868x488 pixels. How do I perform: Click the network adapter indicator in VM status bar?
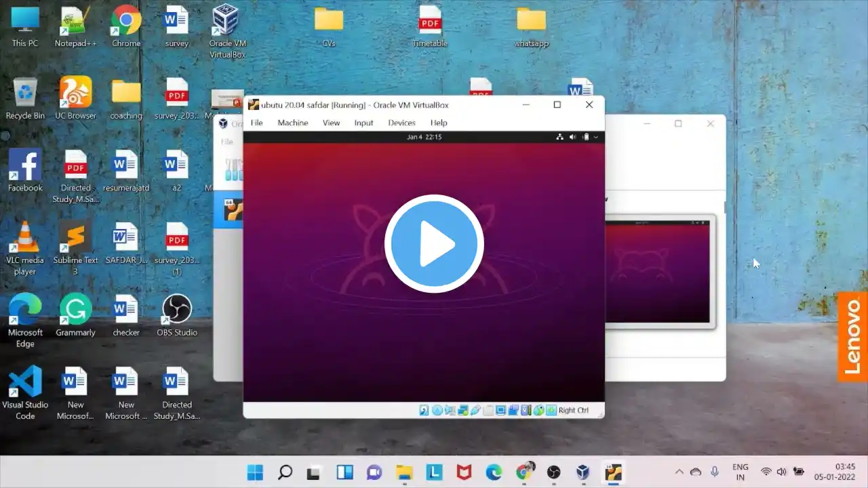(462, 410)
